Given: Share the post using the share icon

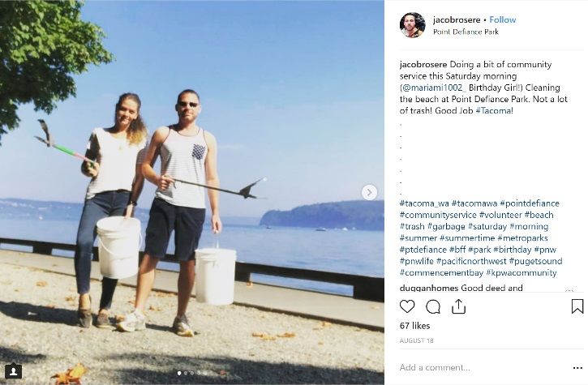Looking at the screenshot, I should coord(458,306).
